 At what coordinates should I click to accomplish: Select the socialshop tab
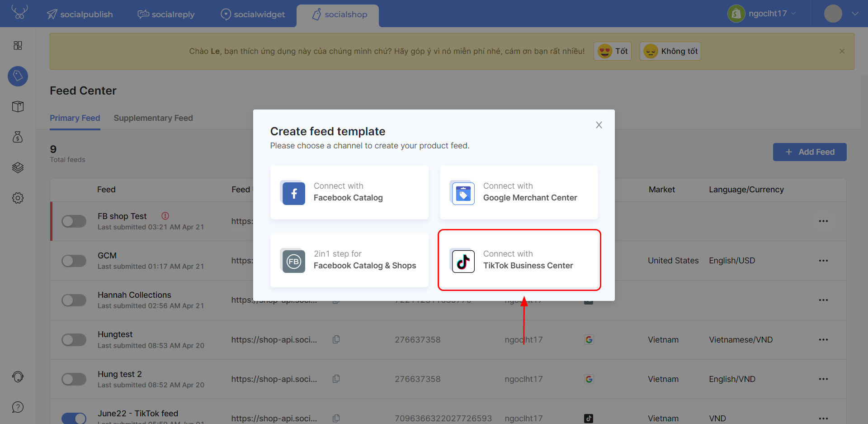tap(338, 15)
